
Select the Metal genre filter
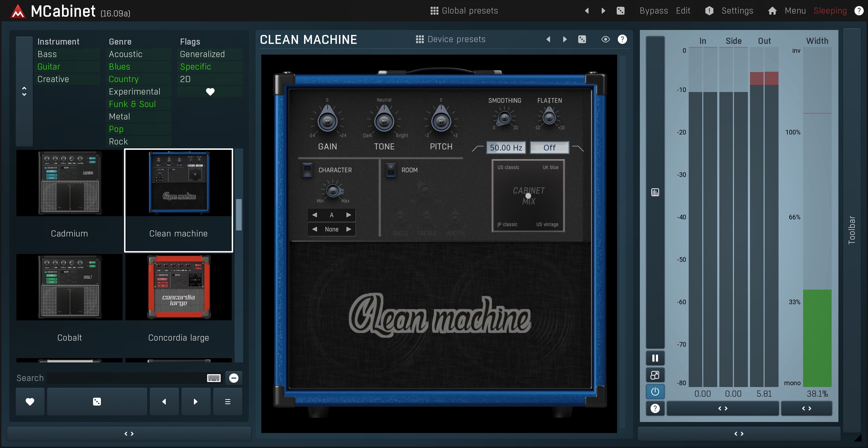pos(119,117)
